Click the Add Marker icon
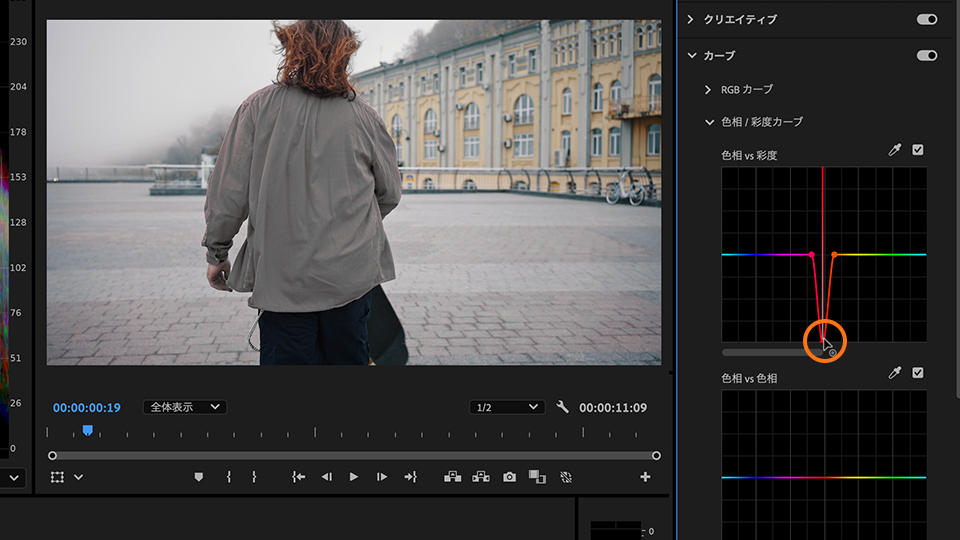 198,477
